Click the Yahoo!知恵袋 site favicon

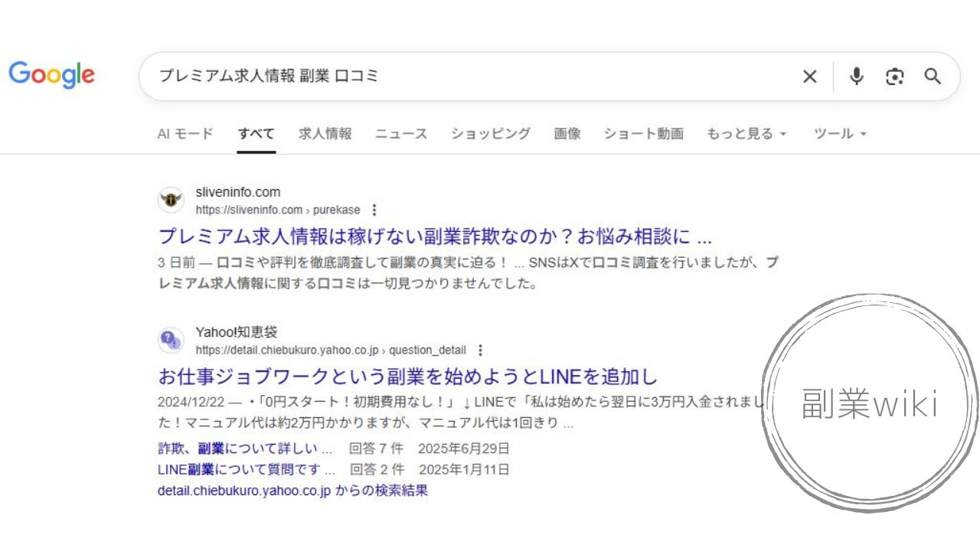[171, 341]
